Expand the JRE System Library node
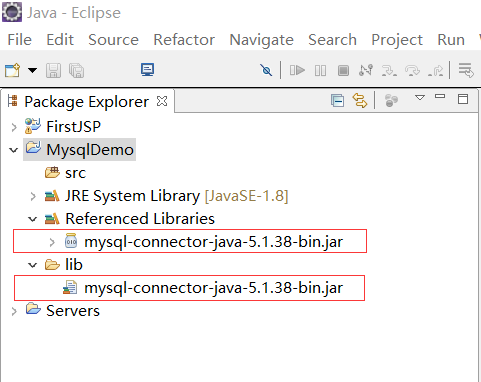Screen dimensions: 481x382 pyautogui.click(x=33, y=196)
